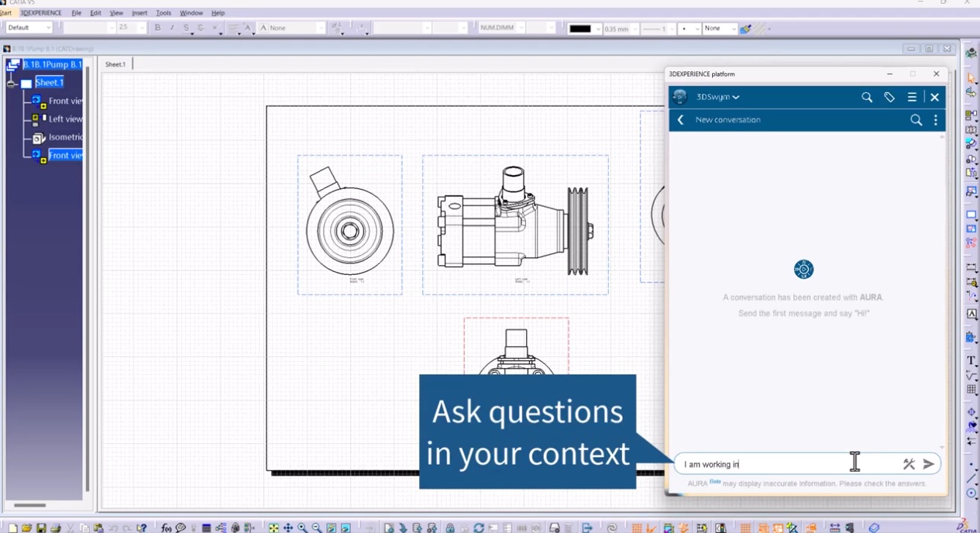Go back using the New conversation arrow
Image resolution: width=980 pixels, height=533 pixels.
pos(680,120)
